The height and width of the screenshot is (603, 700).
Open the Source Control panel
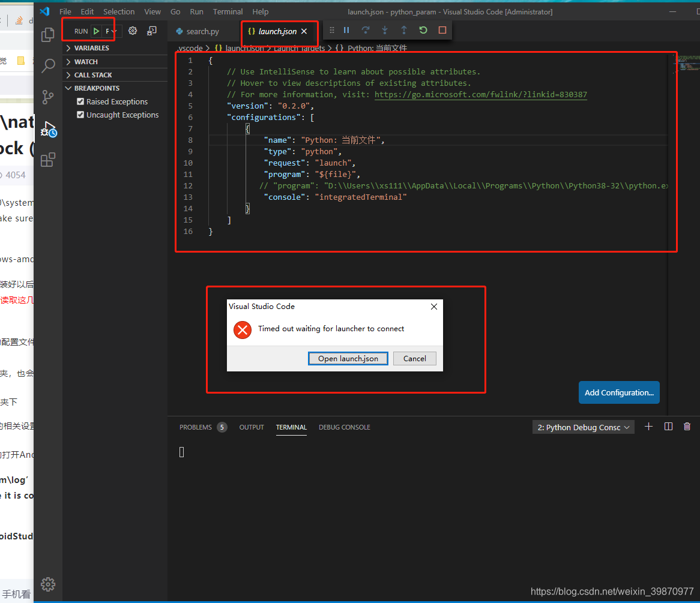click(47, 97)
